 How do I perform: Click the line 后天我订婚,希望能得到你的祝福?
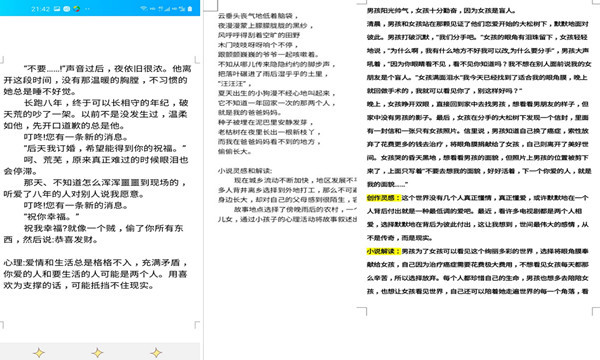click(x=105, y=148)
